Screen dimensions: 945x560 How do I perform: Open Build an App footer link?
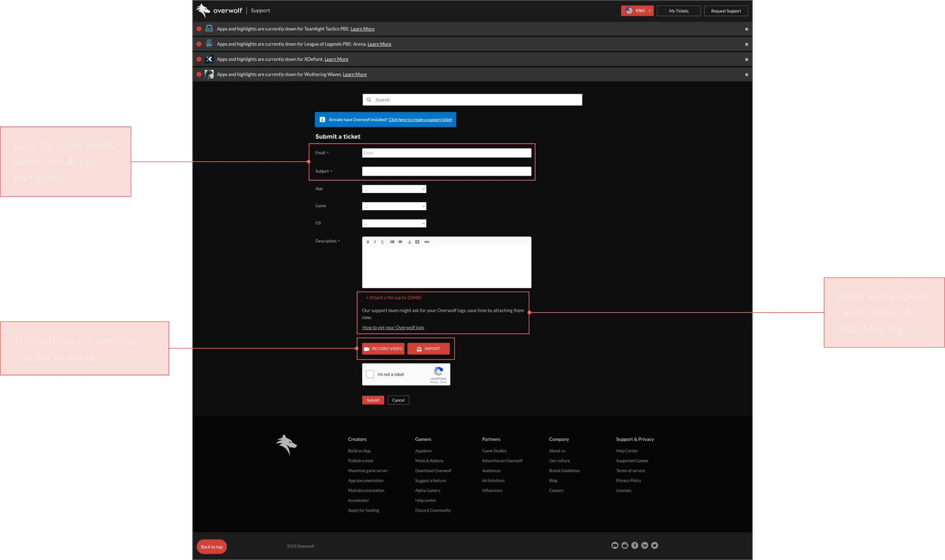click(x=359, y=451)
